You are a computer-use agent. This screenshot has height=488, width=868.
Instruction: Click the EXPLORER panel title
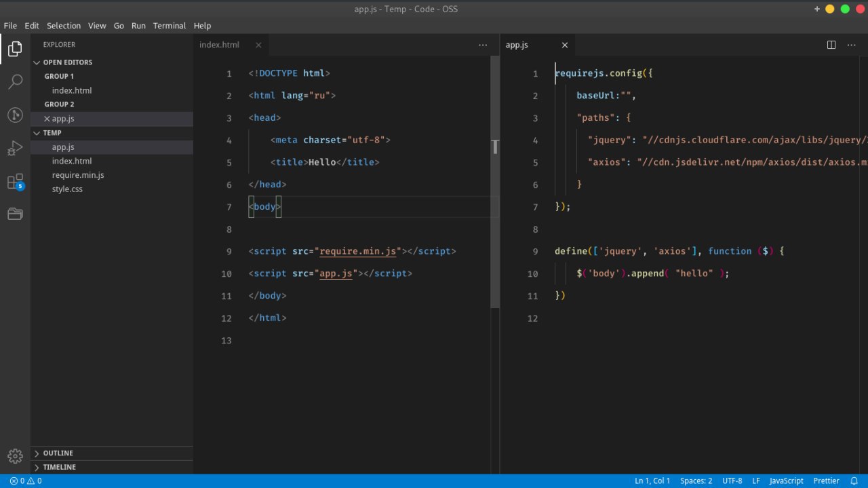[x=59, y=45]
